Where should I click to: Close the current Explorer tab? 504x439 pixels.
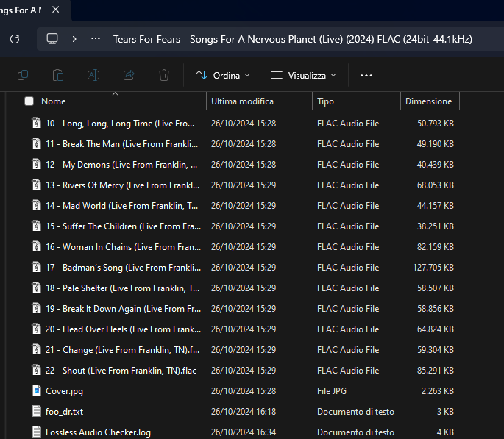pyautogui.click(x=56, y=10)
